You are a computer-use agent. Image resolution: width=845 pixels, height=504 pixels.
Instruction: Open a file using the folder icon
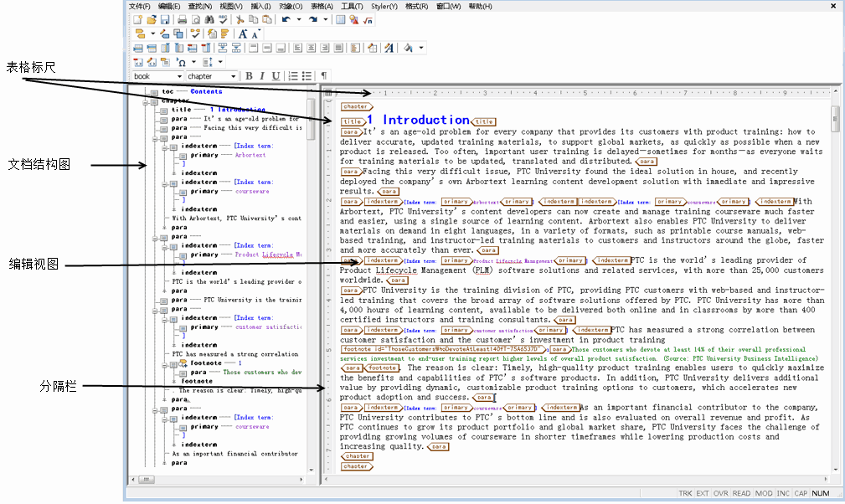[x=152, y=19]
